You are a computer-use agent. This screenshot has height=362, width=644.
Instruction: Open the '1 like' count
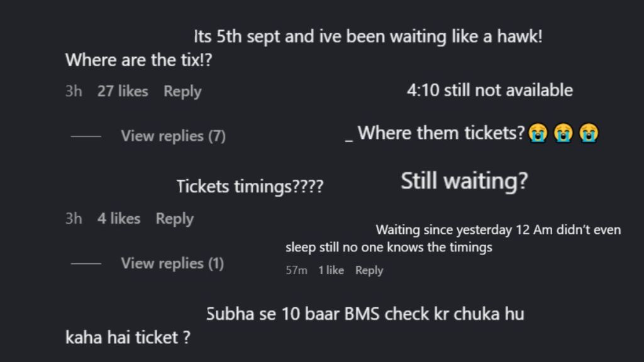pos(331,270)
